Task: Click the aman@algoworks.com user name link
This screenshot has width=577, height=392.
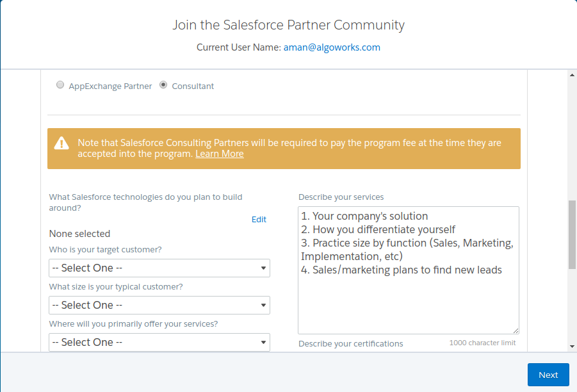Action: (x=332, y=47)
